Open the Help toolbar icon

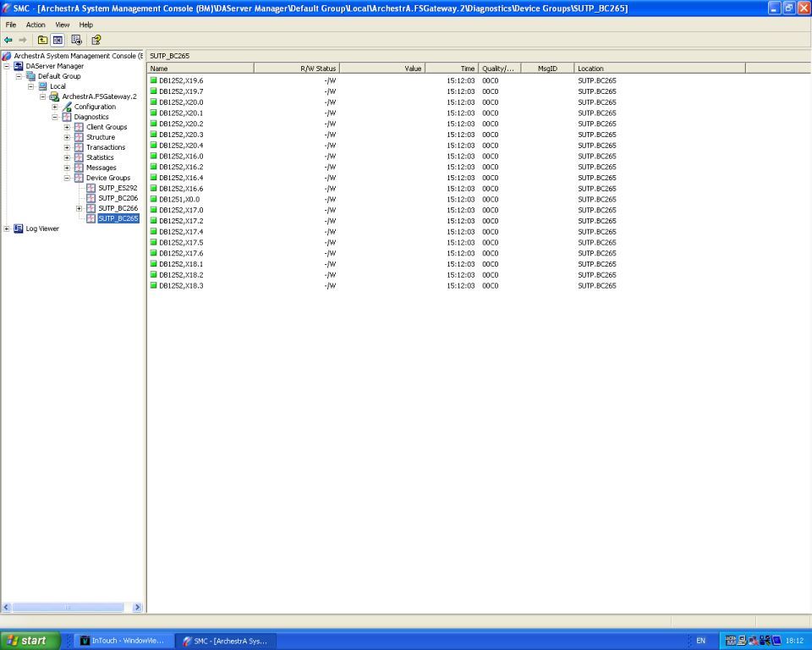[x=96, y=40]
